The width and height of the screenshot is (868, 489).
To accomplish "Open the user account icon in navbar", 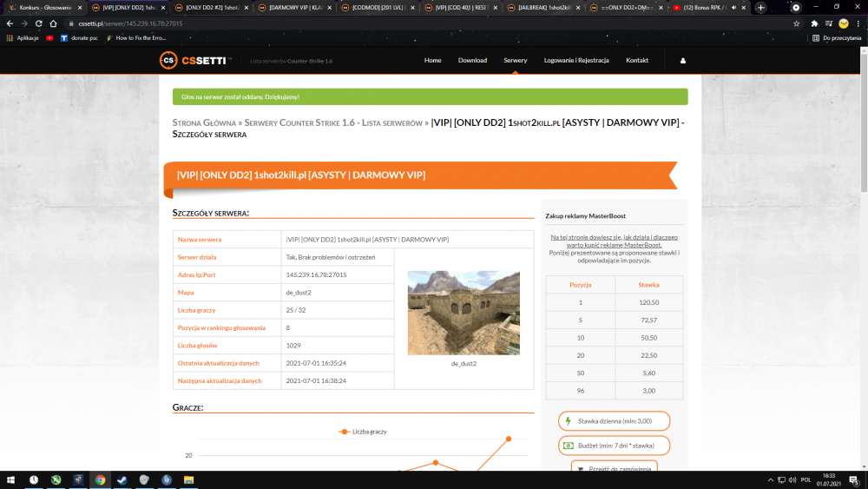I will [x=682, y=60].
